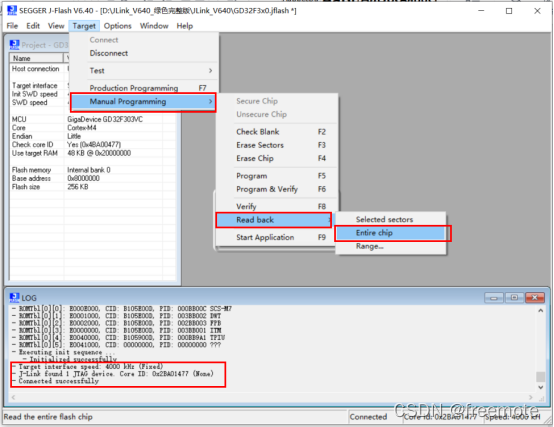Viewport: 554px width, 427px height.
Task: Click Use target RAM value
Action: click(x=99, y=153)
